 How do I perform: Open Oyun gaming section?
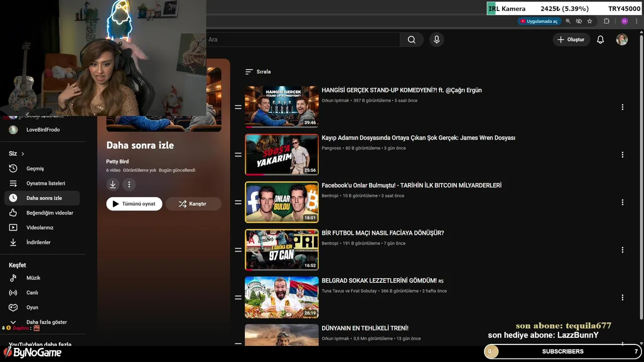(x=41, y=307)
